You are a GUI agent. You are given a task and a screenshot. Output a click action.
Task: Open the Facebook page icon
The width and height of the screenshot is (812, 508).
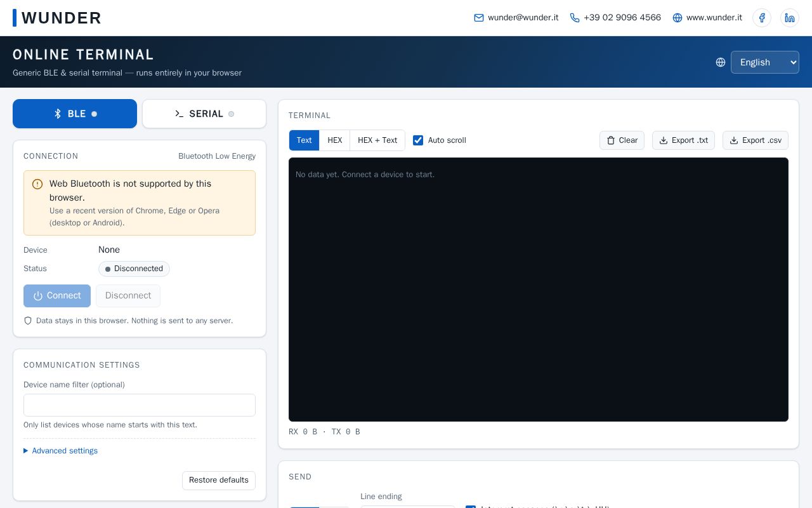coord(762,18)
